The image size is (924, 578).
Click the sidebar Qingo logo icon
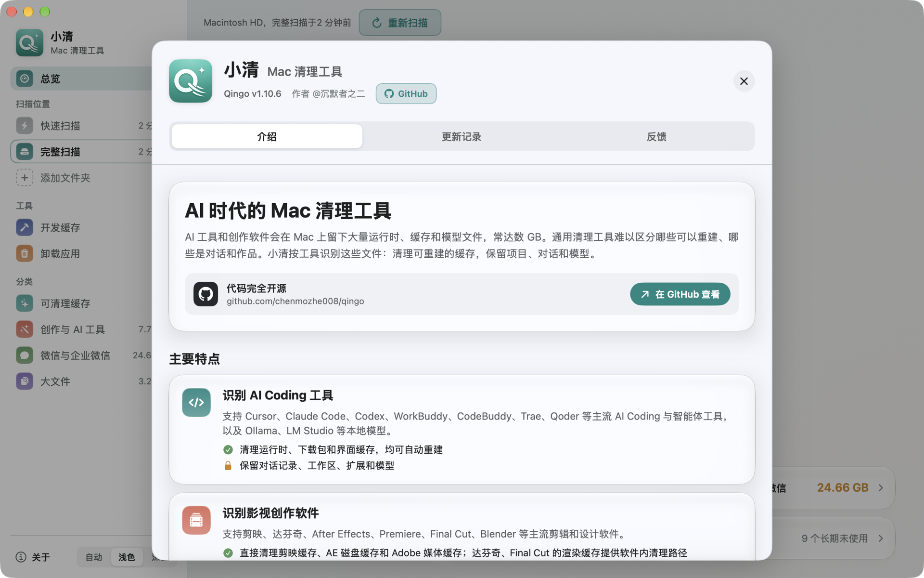click(x=29, y=43)
